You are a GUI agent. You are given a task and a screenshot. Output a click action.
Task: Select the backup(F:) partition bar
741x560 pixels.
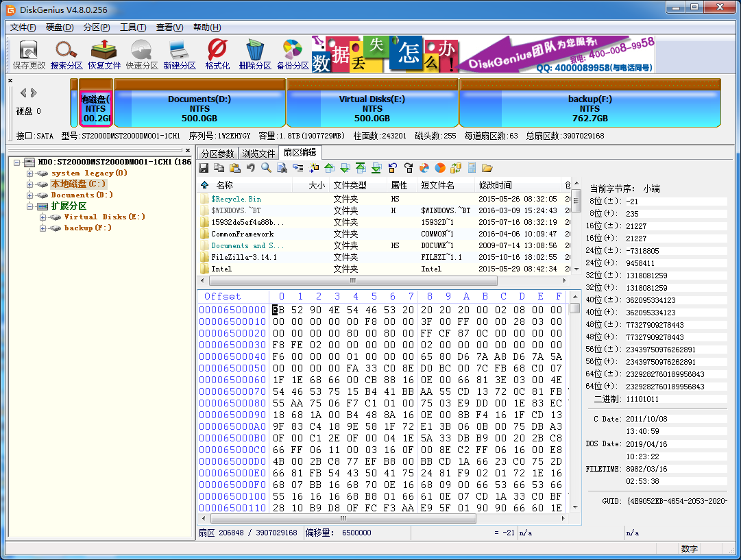590,108
